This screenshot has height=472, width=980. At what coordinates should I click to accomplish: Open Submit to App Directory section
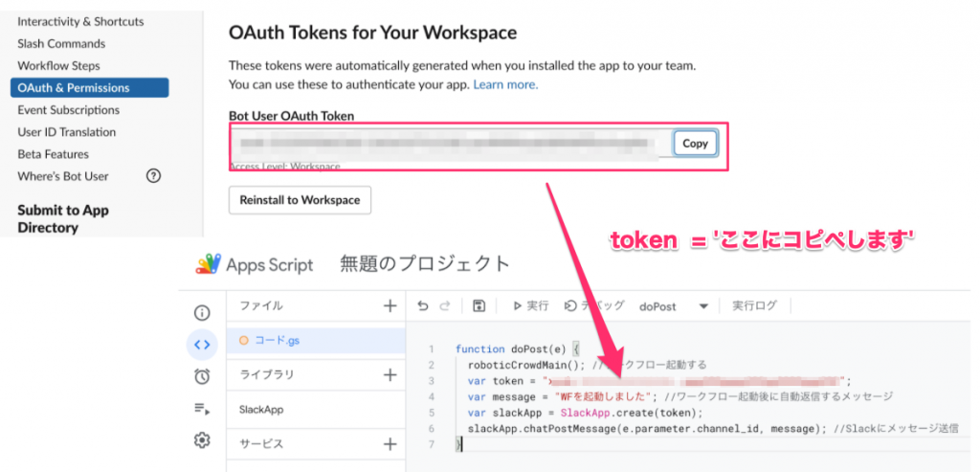coord(63,219)
